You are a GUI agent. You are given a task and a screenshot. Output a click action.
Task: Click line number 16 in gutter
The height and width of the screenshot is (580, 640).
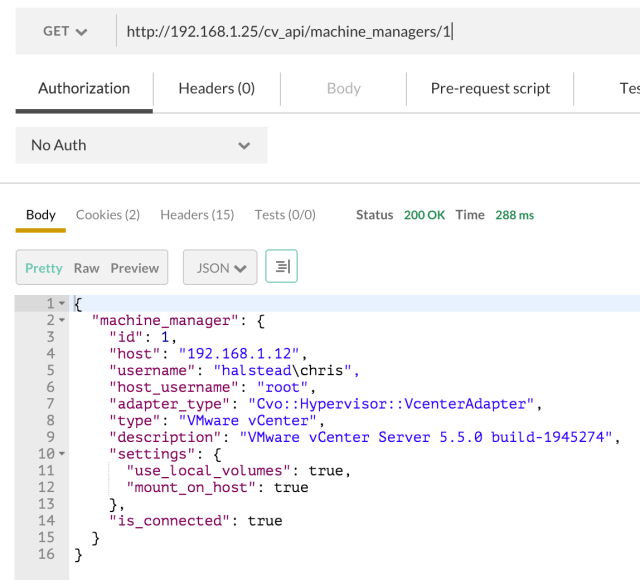pos(46,554)
